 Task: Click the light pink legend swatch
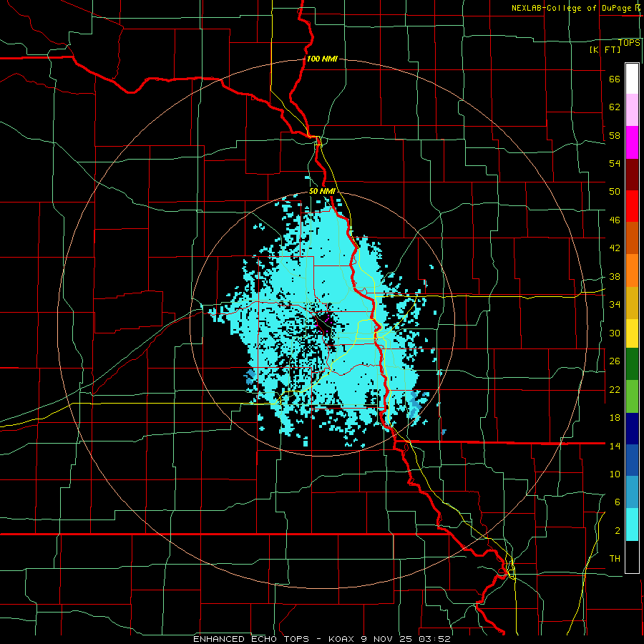tap(632, 109)
